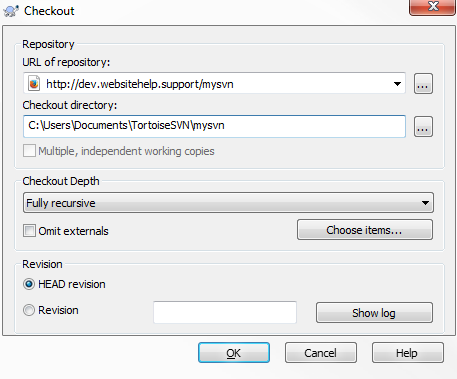Screen dimensions: 457x379
Task: Browse repository with the ellipsis button beside URL
Action: (423, 84)
